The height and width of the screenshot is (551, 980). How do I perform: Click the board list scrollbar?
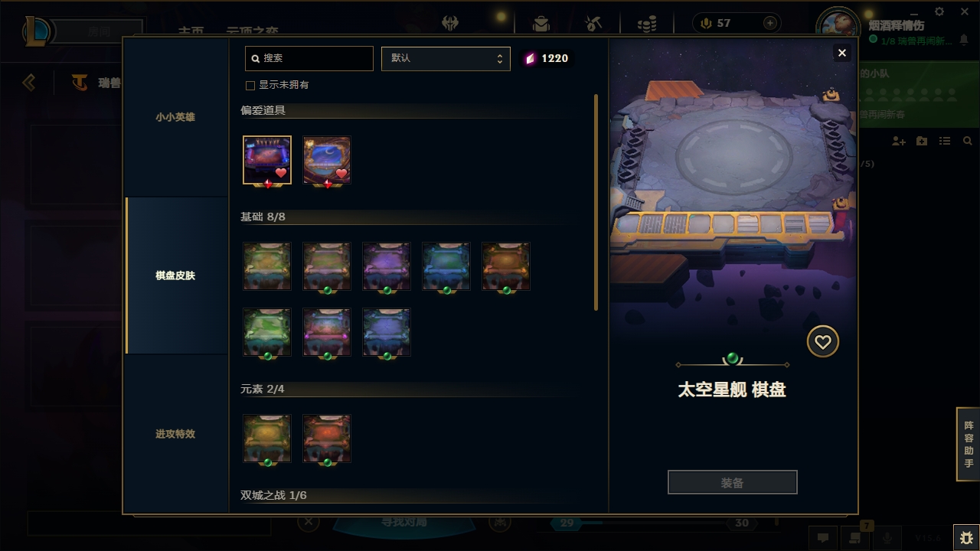pyautogui.click(x=596, y=203)
